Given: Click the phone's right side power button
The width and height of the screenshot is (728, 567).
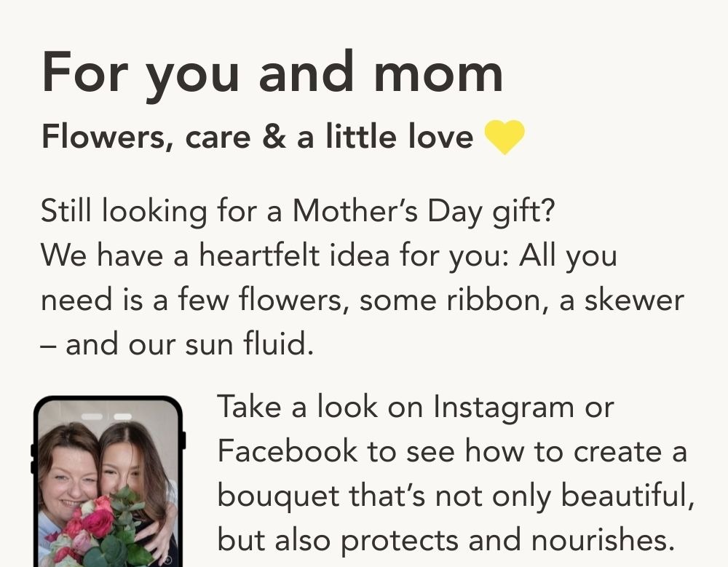Looking at the screenshot, I should [183, 440].
